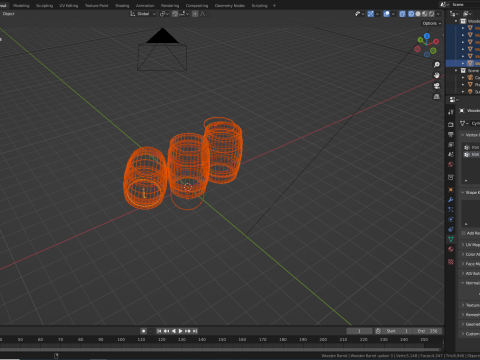Click the blue Z axis gizmo
The image size is (480, 360).
click(x=427, y=36)
